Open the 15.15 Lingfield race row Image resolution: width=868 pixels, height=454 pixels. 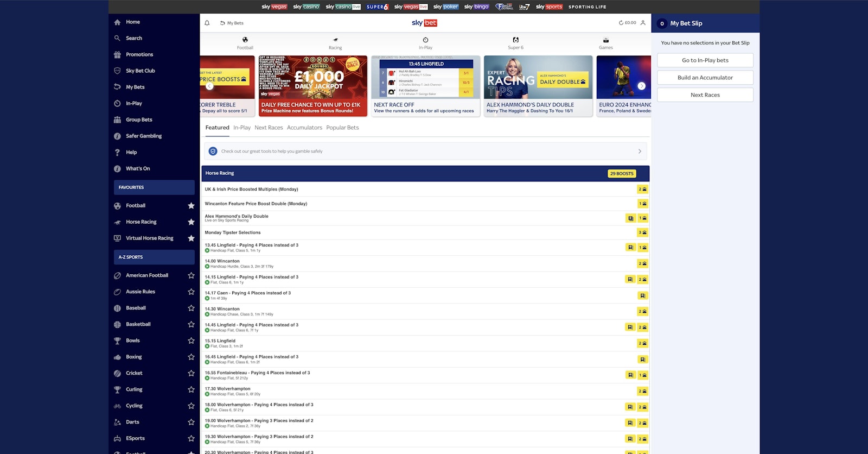(x=425, y=344)
